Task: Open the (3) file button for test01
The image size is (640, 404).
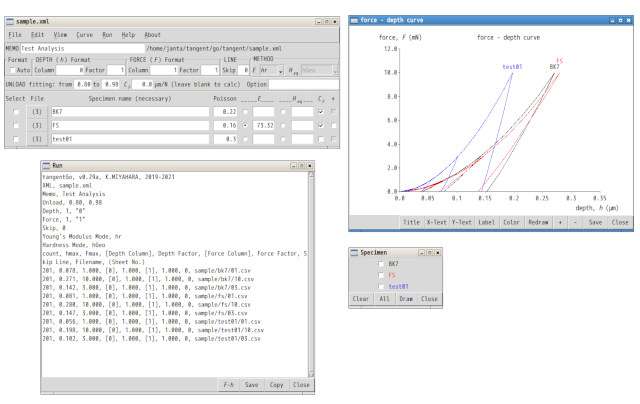Action: coord(37,139)
